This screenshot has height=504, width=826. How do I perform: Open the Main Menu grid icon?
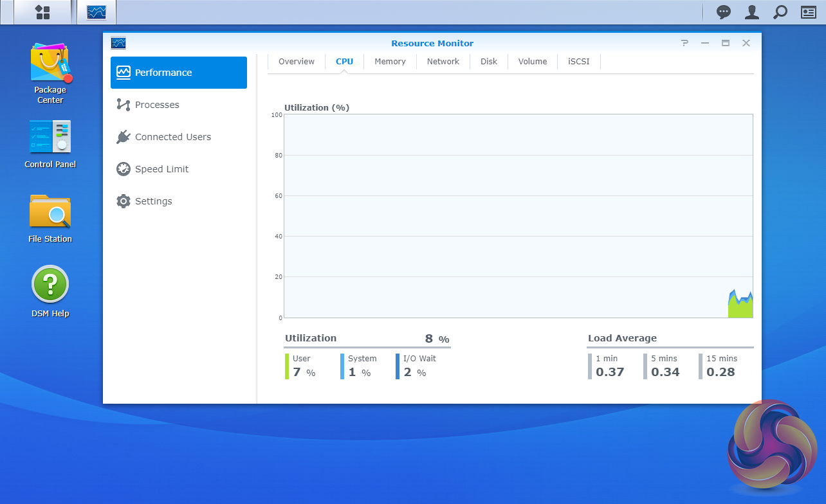pyautogui.click(x=42, y=12)
